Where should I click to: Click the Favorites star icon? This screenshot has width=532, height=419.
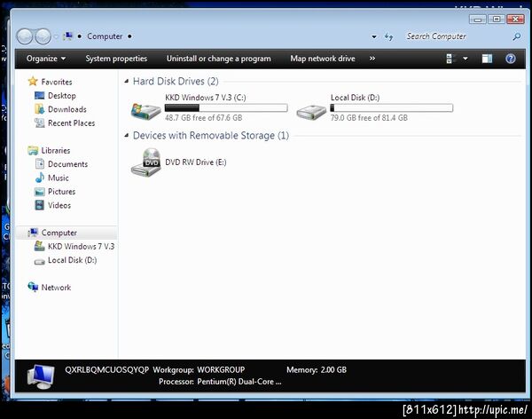tap(33, 81)
